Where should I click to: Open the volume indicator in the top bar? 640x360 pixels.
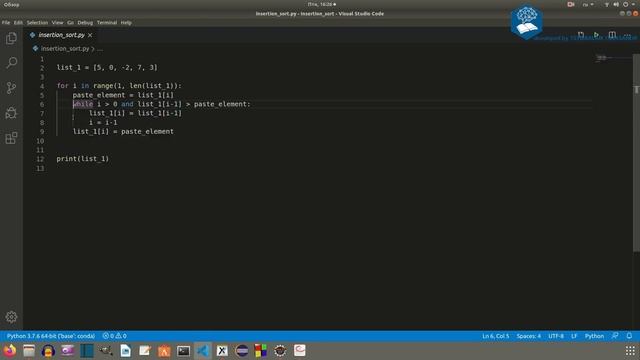click(x=616, y=4)
